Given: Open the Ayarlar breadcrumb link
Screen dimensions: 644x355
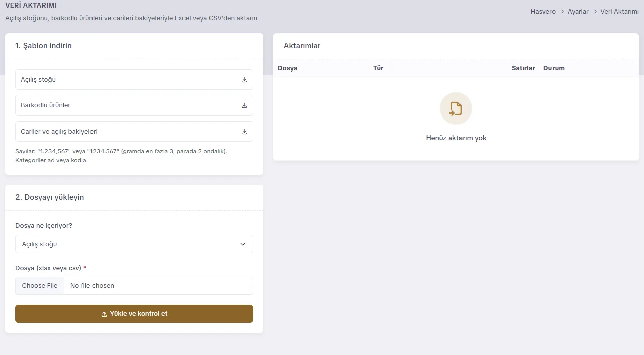Looking at the screenshot, I should (x=578, y=11).
